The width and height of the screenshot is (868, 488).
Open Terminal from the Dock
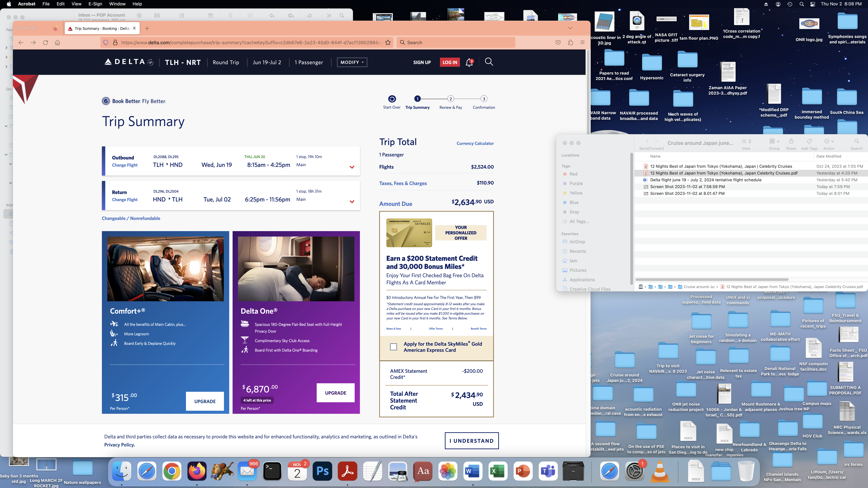tap(272, 471)
